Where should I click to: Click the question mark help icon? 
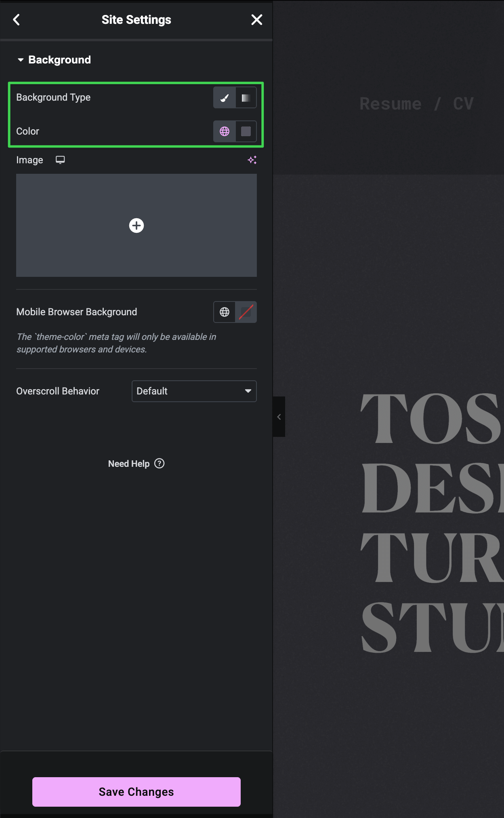coord(160,464)
